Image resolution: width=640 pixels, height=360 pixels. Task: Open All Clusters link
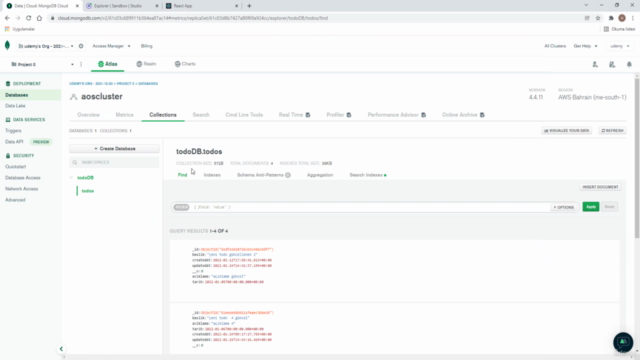pyautogui.click(x=555, y=46)
